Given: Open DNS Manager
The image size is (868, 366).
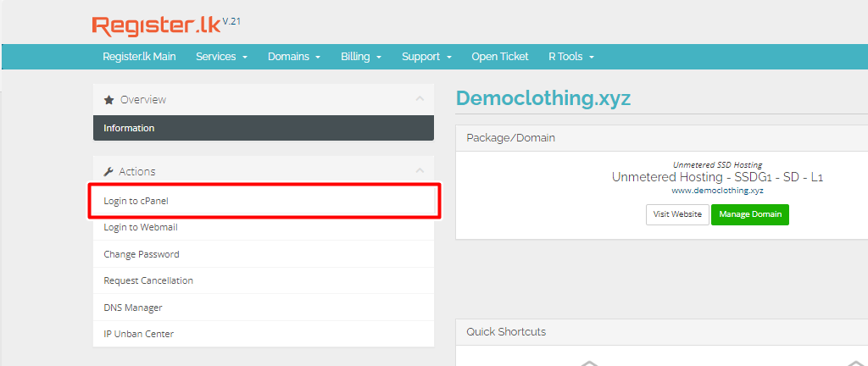Looking at the screenshot, I should (x=264, y=308).
